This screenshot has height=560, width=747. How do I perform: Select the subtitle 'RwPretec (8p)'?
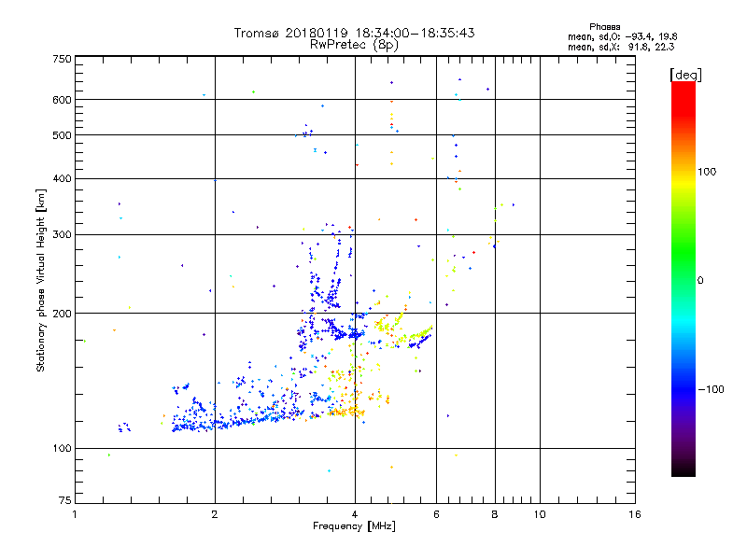pos(354,45)
